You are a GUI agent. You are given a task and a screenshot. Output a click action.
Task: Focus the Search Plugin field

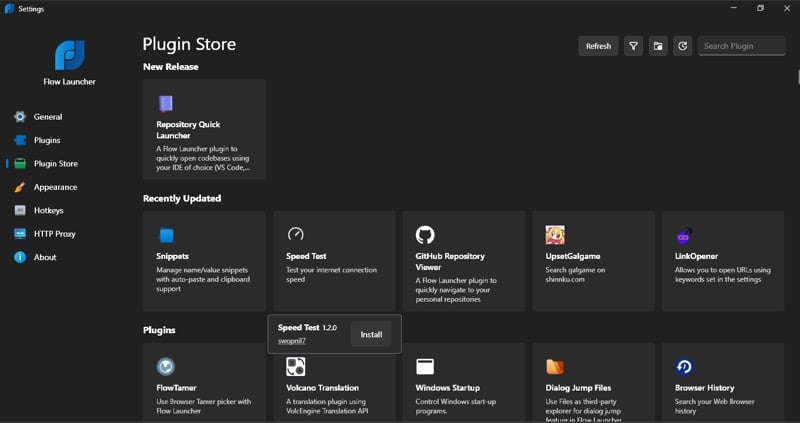pyautogui.click(x=742, y=46)
